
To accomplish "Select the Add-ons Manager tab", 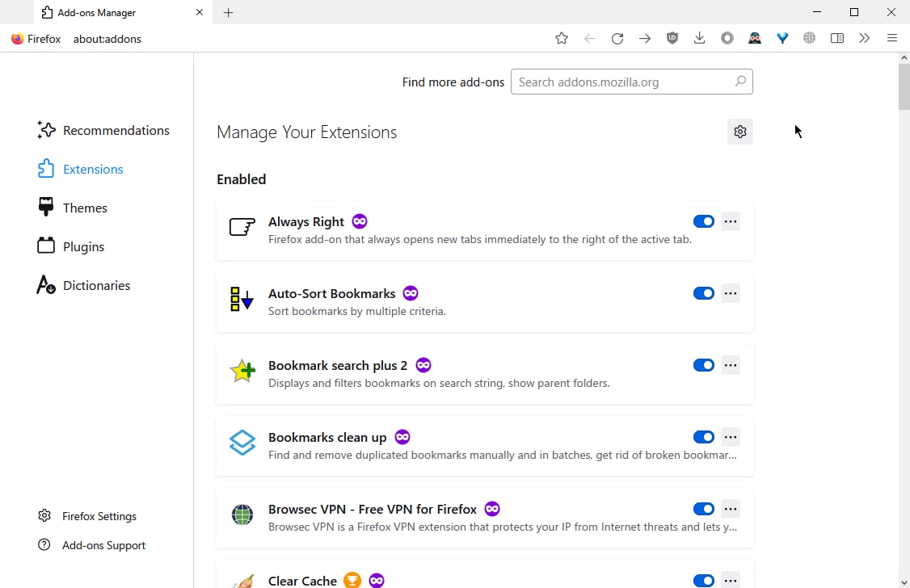I will pyautogui.click(x=124, y=12).
